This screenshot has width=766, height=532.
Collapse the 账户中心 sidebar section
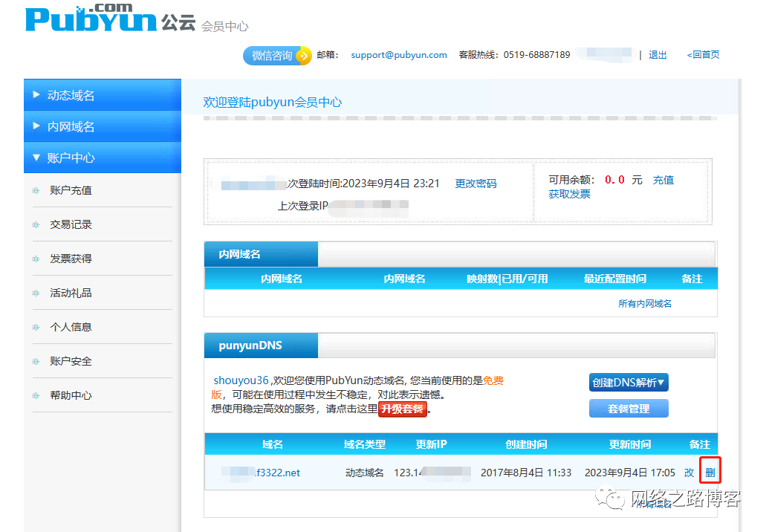point(102,158)
